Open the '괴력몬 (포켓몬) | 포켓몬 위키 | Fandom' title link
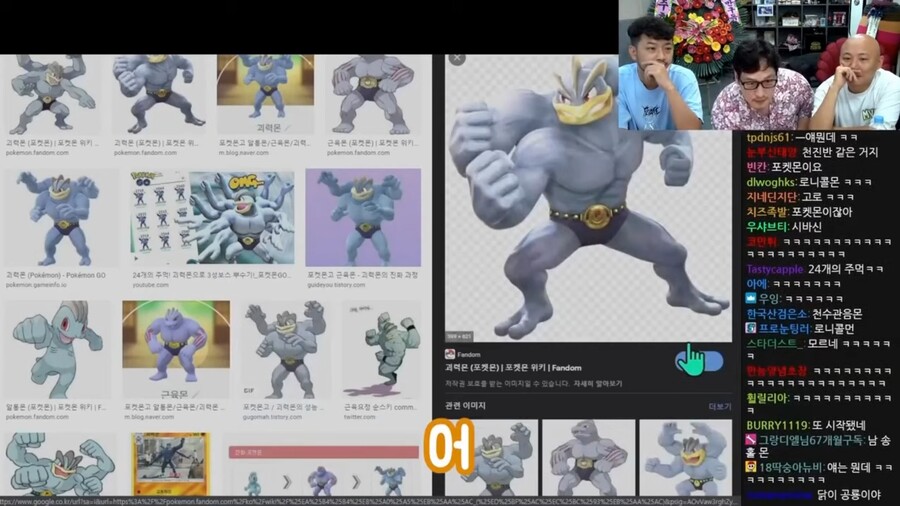Screen dimensions: 900x506 pyautogui.click(x=513, y=368)
